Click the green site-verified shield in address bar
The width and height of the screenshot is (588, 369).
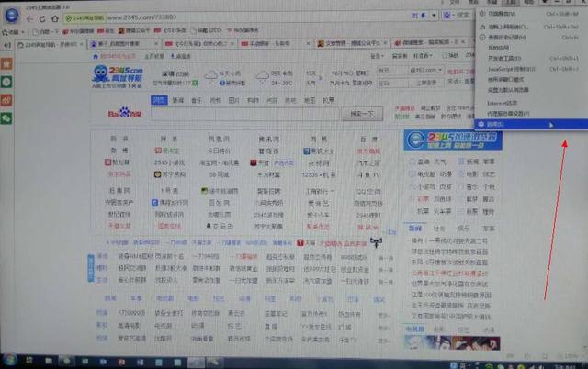coord(69,18)
